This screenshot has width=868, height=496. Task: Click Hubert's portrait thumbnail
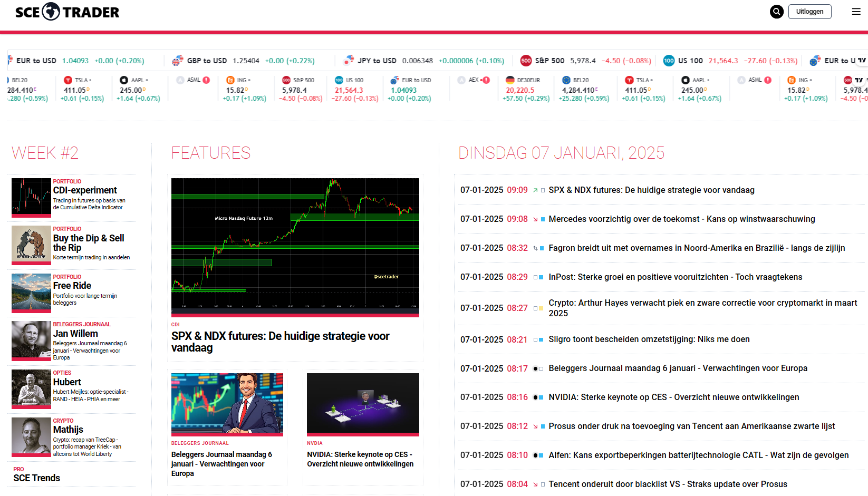coord(31,389)
